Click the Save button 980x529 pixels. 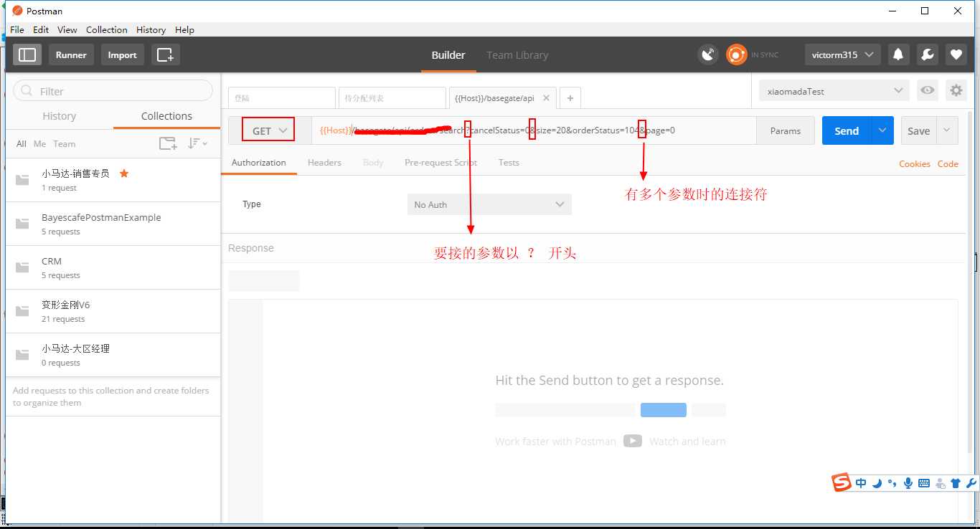click(x=919, y=130)
